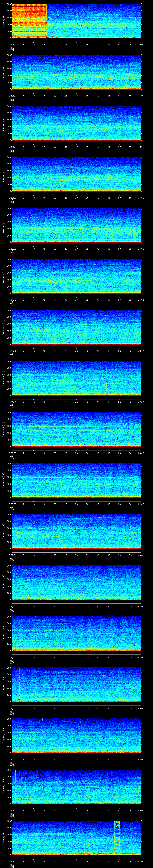153x868 pixels.
Task: Select the vertical spike at 48 seconds in 10:37 panel
Action: 115,429
